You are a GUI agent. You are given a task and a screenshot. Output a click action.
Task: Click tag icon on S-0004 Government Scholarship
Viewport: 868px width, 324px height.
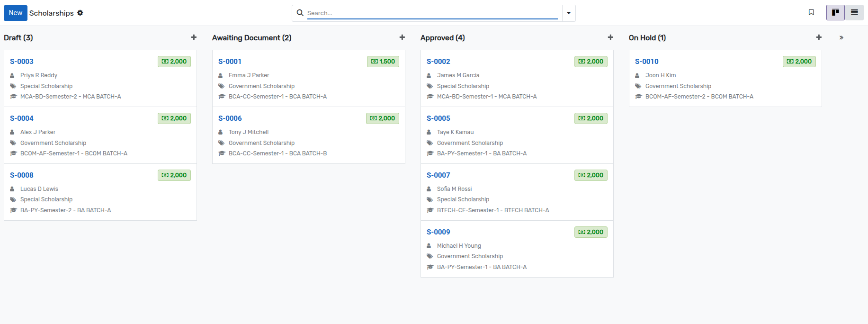click(13, 143)
